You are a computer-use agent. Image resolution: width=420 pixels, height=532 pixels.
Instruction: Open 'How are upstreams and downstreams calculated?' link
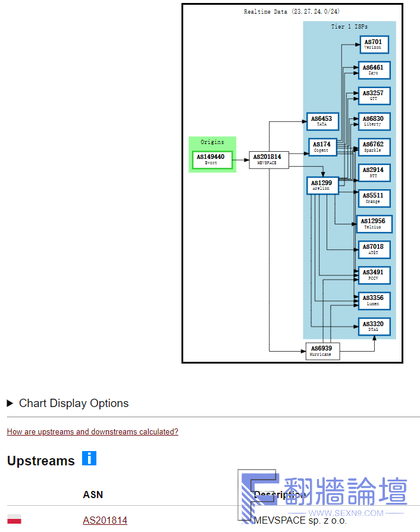click(93, 431)
